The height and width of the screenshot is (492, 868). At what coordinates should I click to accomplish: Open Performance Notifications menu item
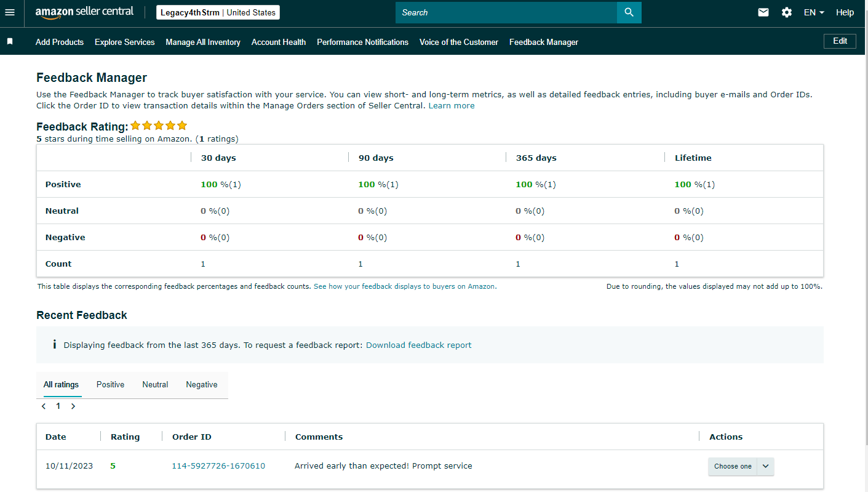coord(362,42)
